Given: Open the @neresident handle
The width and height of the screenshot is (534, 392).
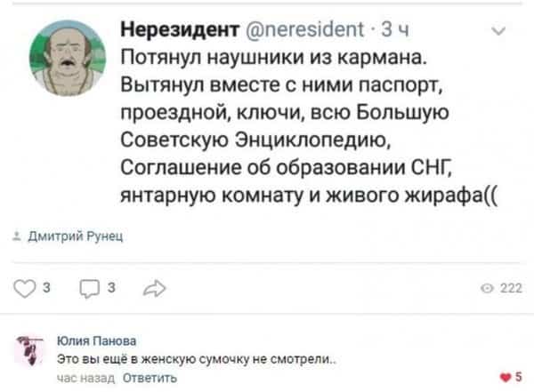Looking at the screenshot, I should click(x=304, y=29).
